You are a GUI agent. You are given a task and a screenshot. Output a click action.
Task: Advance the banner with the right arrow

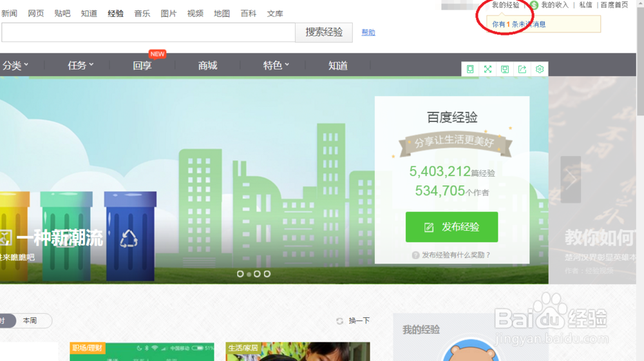[571, 179]
